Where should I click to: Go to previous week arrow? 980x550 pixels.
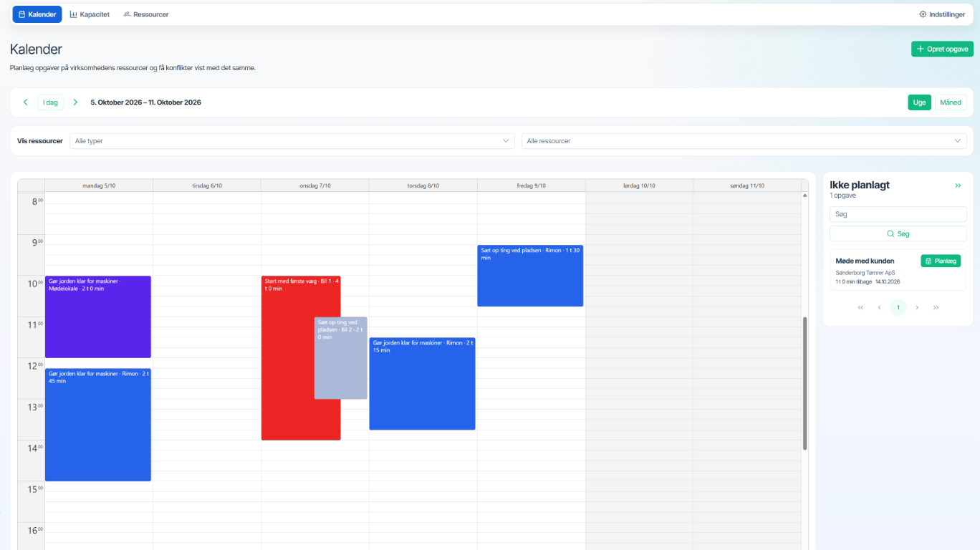(26, 102)
